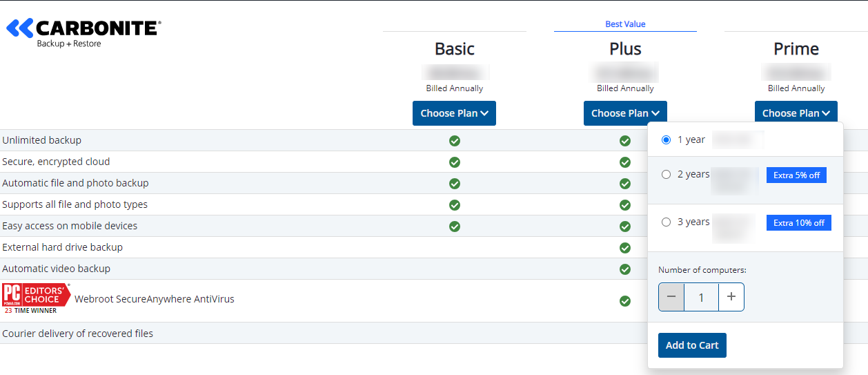868x375 pixels.
Task: Click the PC Editors' Choice badge
Action: pos(37,298)
